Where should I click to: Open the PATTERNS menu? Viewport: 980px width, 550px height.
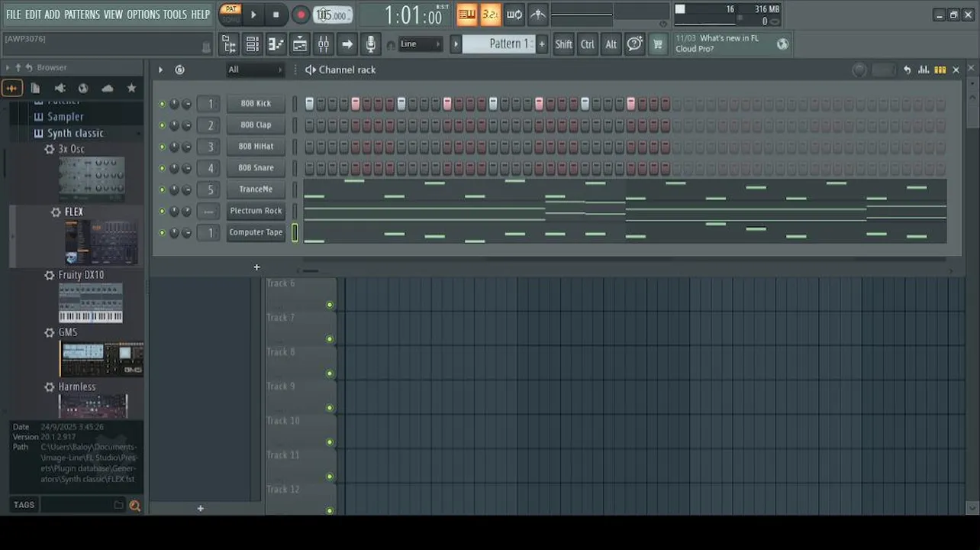[82, 15]
